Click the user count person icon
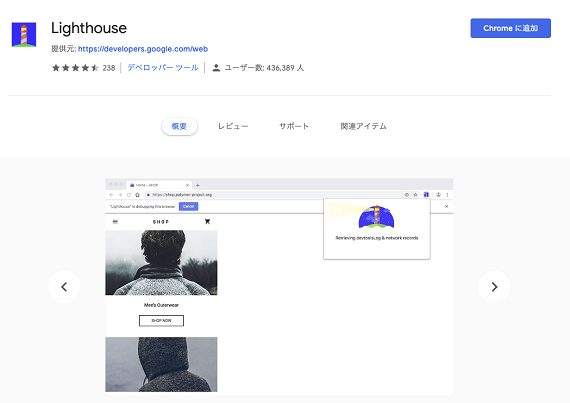This screenshot has height=403, width=570. [x=216, y=68]
